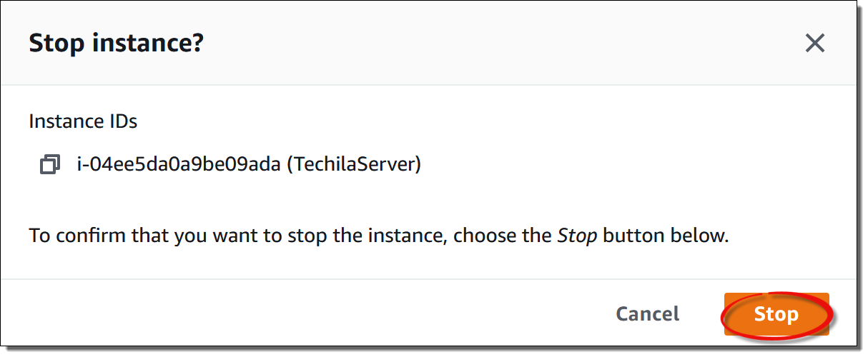Click the instance ID i-04ee5da0a9be09ada
868x357 pixels.
tap(179, 165)
